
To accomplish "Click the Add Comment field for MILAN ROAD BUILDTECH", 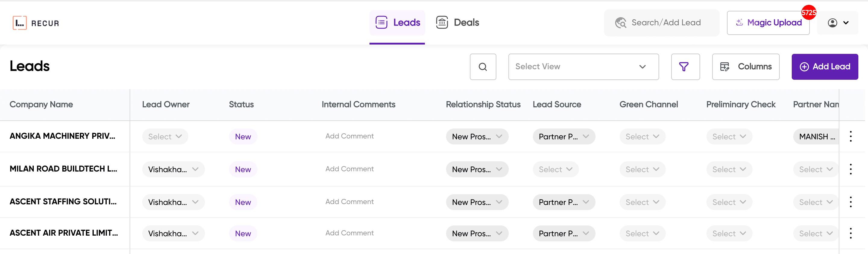I will click(x=349, y=169).
